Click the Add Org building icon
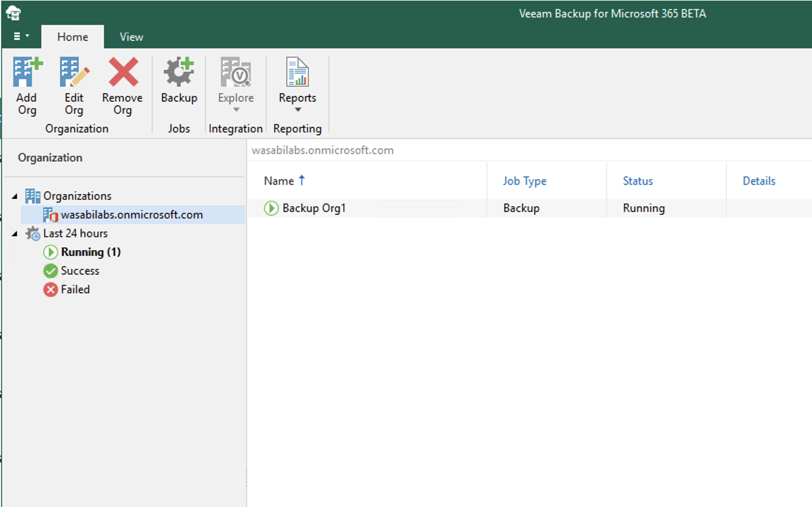The width and height of the screenshot is (812, 507). coord(27,72)
